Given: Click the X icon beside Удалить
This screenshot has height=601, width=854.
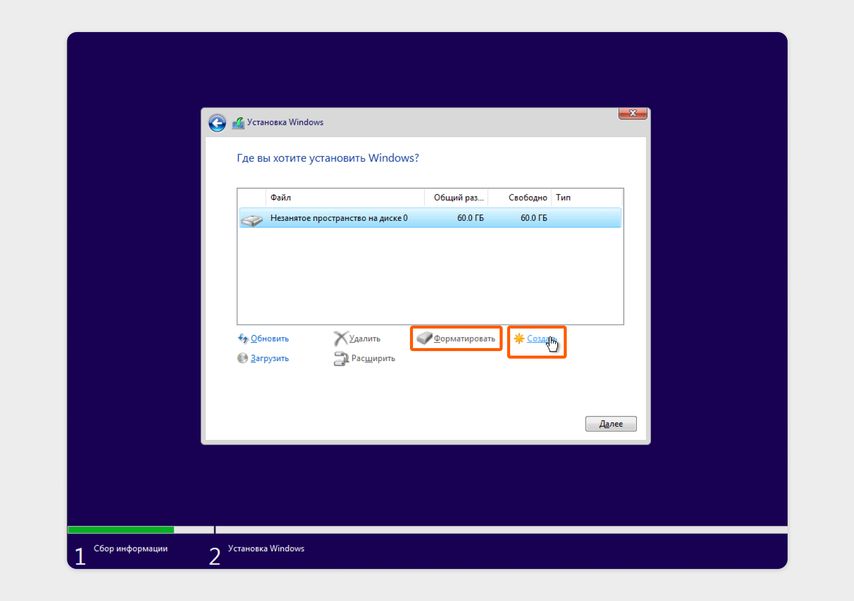Looking at the screenshot, I should pyautogui.click(x=340, y=338).
